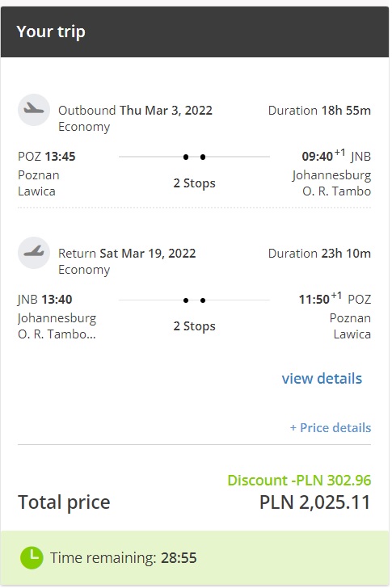Click the green clock timer icon

click(32, 557)
